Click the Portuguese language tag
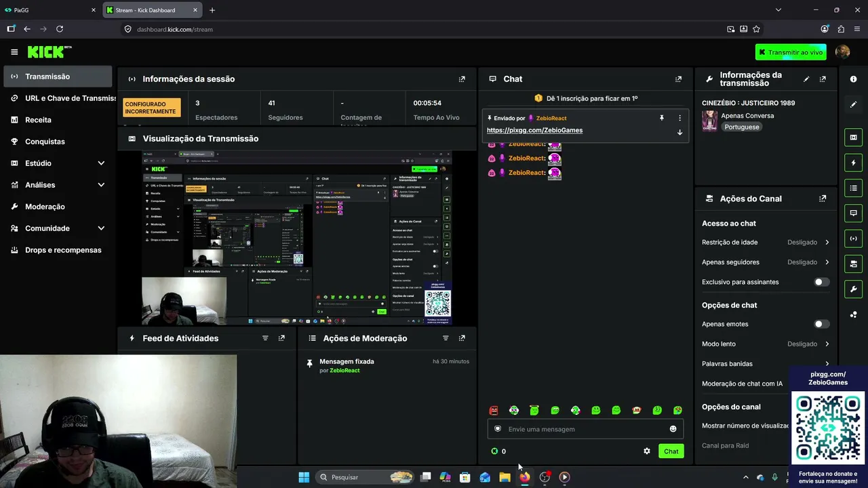 [x=741, y=127]
